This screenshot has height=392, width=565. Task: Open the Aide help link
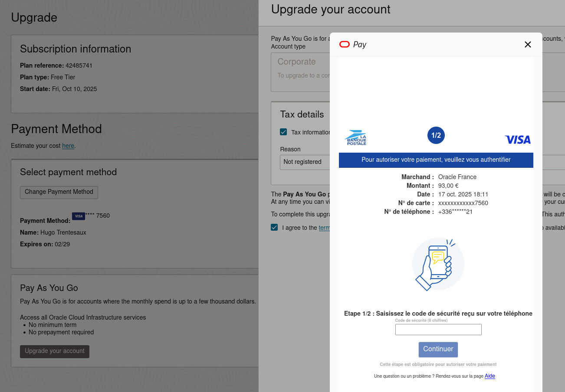pyautogui.click(x=489, y=376)
